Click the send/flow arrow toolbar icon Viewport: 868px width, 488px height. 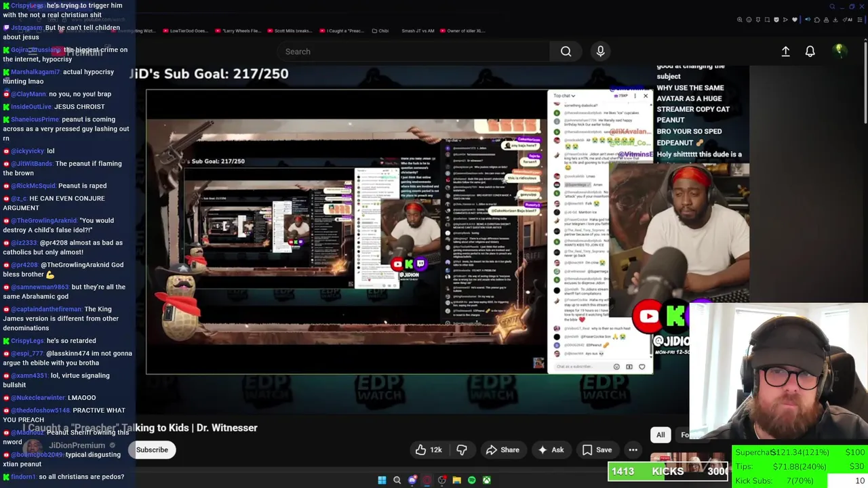pos(785,20)
